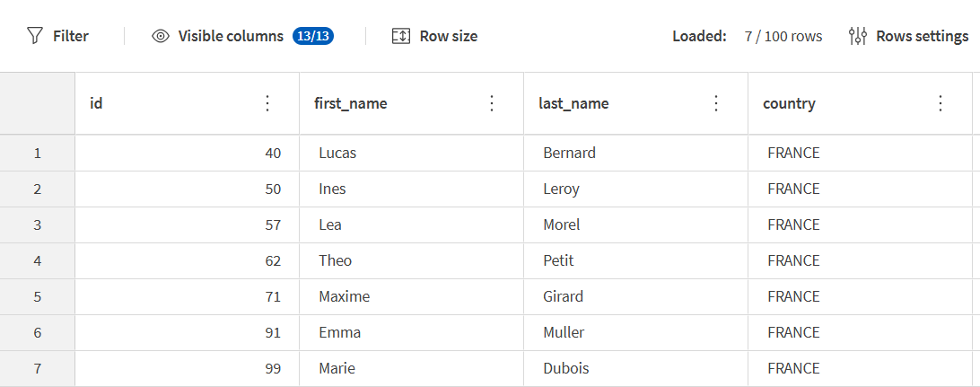Select row number 1 header
The image size is (980, 387).
(x=37, y=153)
